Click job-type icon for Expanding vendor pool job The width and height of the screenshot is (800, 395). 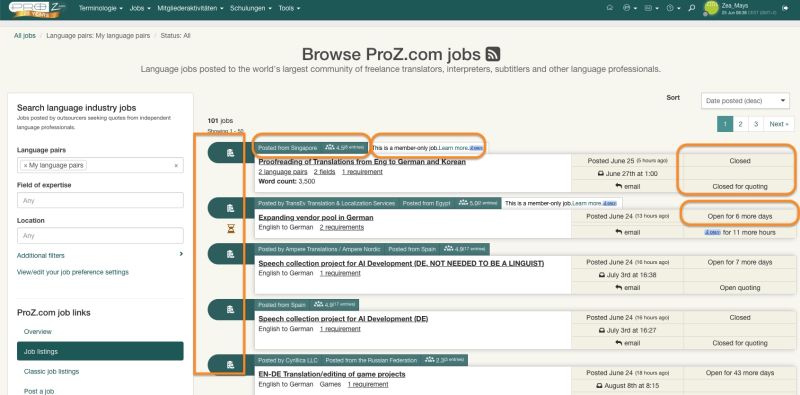(x=230, y=208)
